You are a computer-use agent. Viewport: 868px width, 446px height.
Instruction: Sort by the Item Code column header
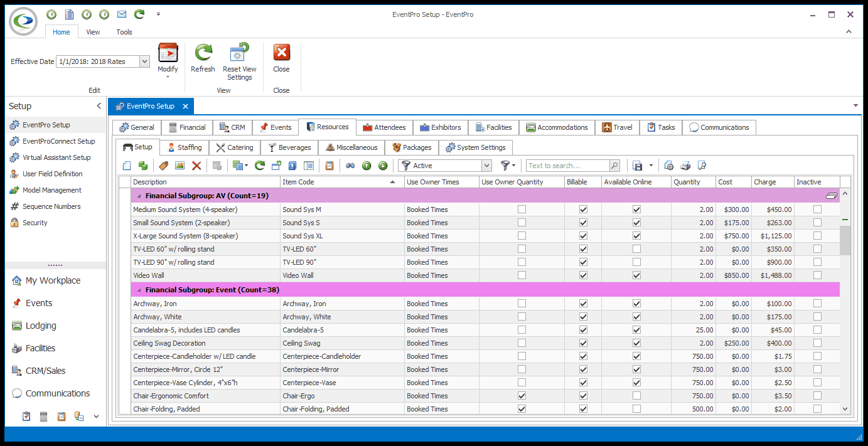pyautogui.click(x=342, y=182)
